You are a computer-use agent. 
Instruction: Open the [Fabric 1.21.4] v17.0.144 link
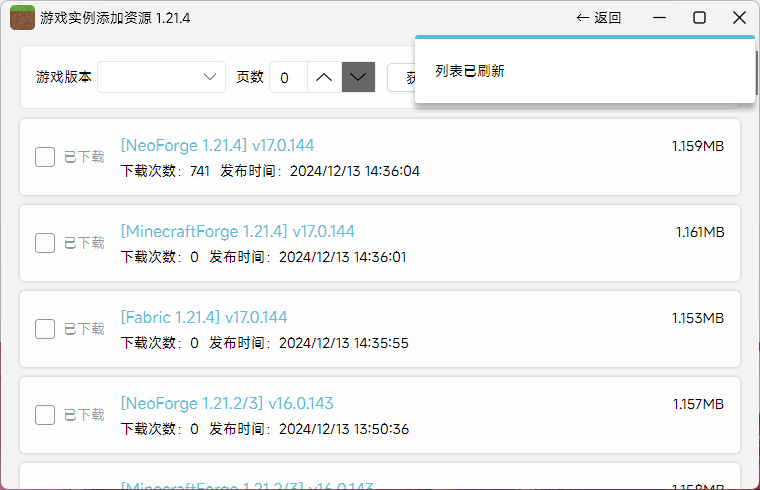point(203,318)
